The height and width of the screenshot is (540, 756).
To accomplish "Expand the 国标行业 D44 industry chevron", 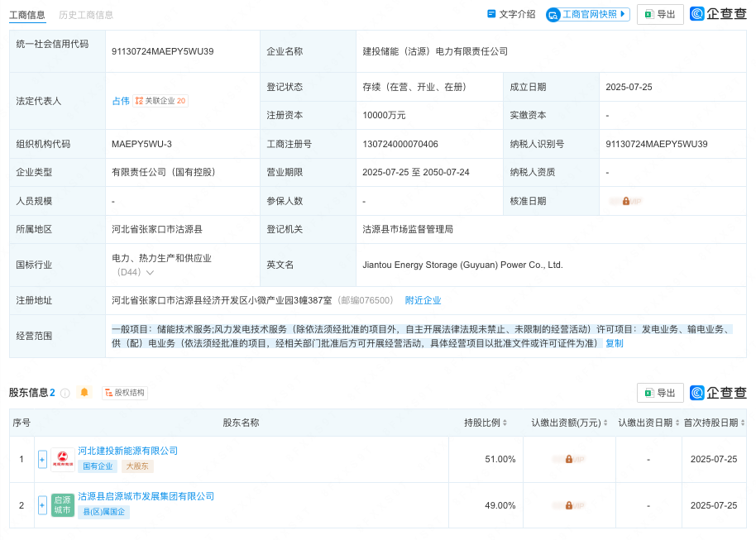I will coord(150,272).
